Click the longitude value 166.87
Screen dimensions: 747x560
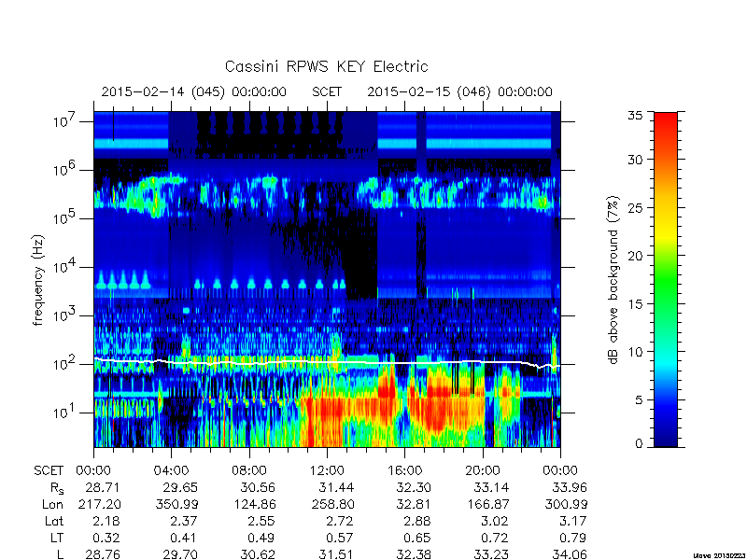[487, 504]
